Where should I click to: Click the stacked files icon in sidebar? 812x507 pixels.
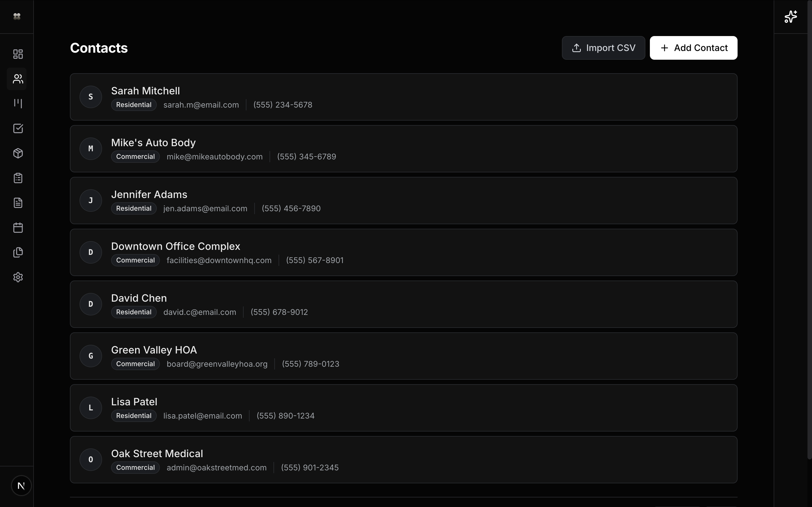18,252
